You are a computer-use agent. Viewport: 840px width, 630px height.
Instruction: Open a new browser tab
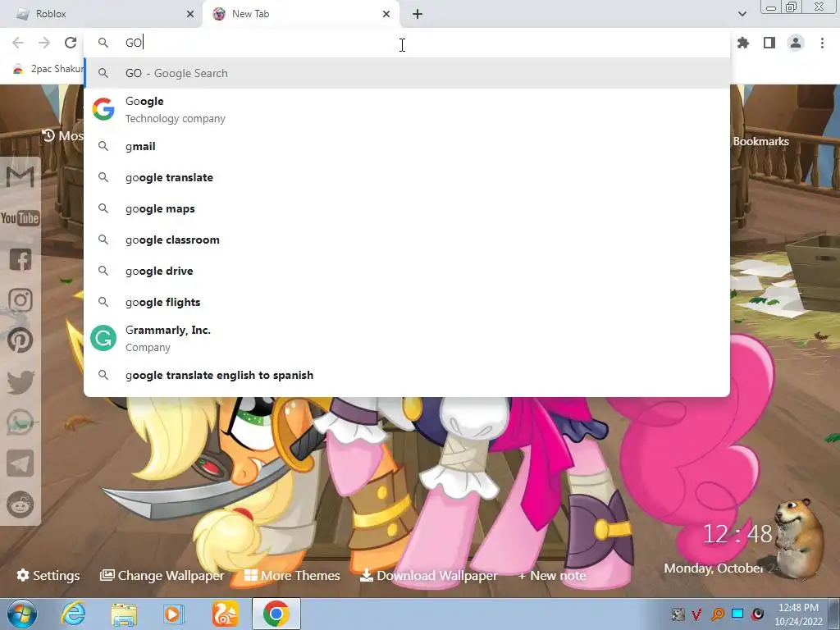click(x=418, y=14)
